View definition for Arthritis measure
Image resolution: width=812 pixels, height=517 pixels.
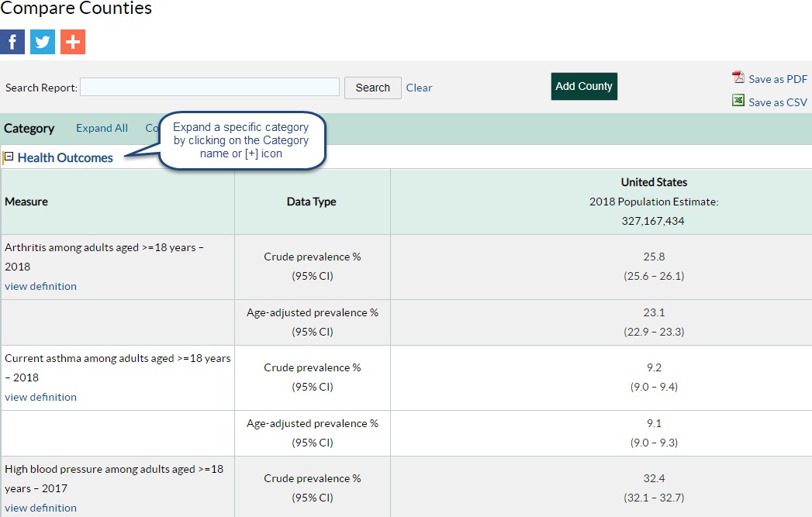[40, 286]
